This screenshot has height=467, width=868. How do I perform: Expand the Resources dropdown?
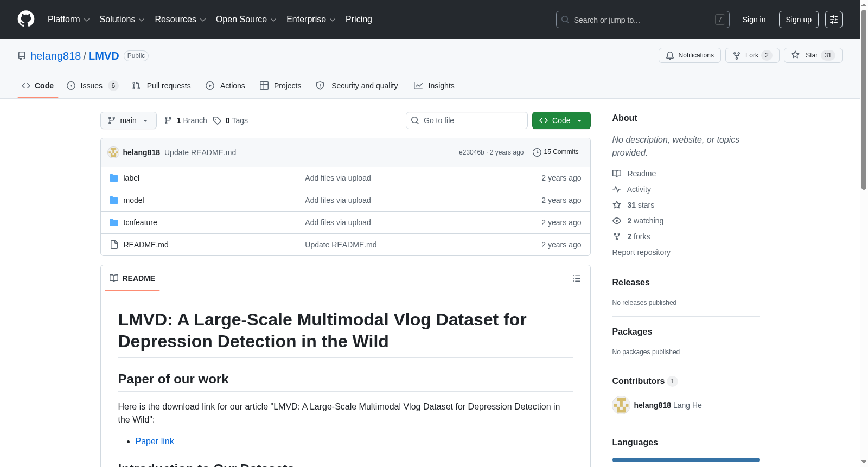click(x=181, y=20)
